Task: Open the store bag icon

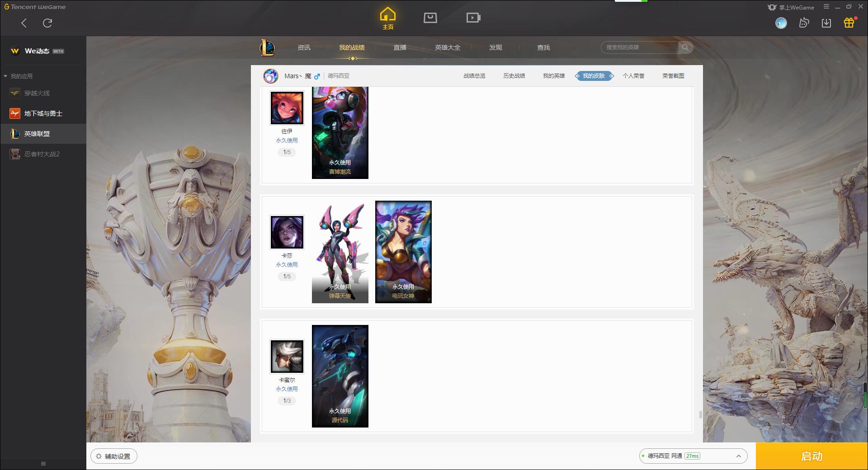Action: (430, 18)
